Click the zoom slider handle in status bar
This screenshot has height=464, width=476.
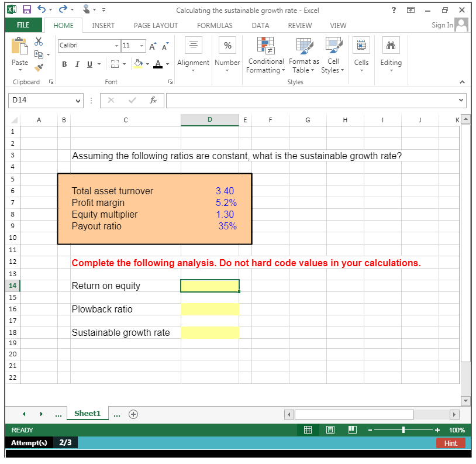click(x=403, y=430)
